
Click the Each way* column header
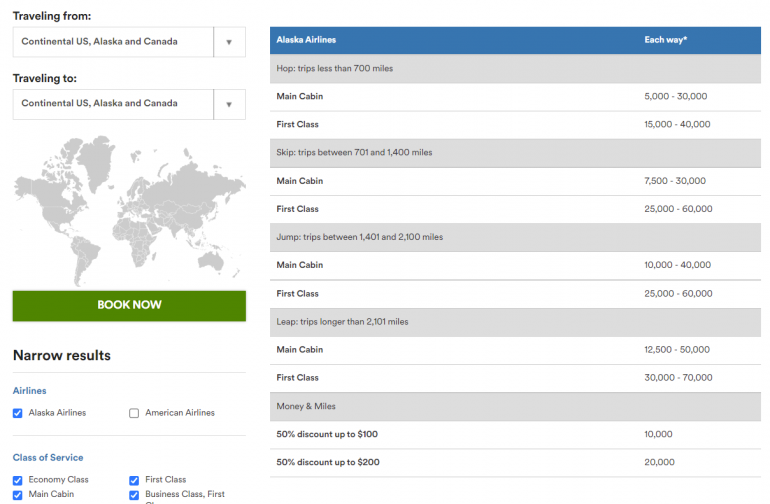[x=665, y=40]
